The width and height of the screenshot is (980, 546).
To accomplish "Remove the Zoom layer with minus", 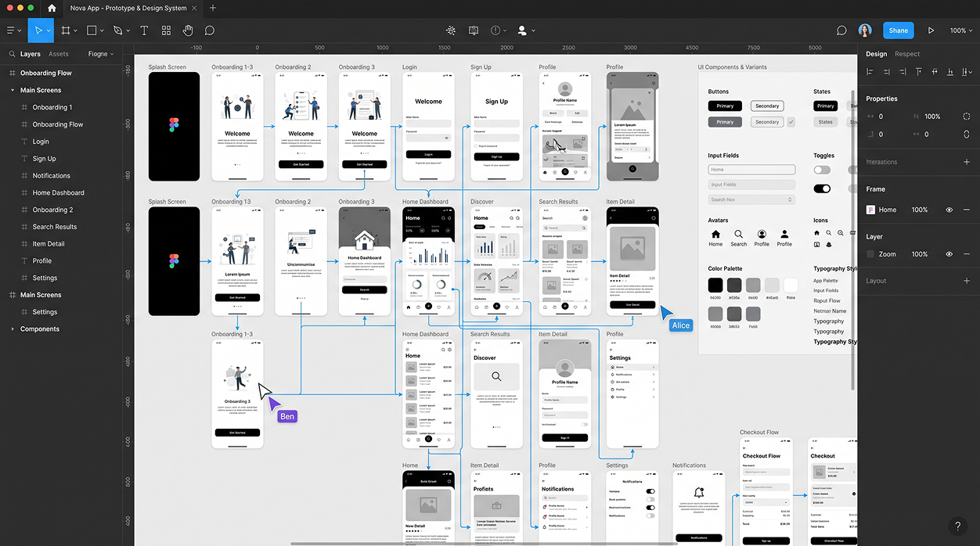I will pyautogui.click(x=967, y=254).
